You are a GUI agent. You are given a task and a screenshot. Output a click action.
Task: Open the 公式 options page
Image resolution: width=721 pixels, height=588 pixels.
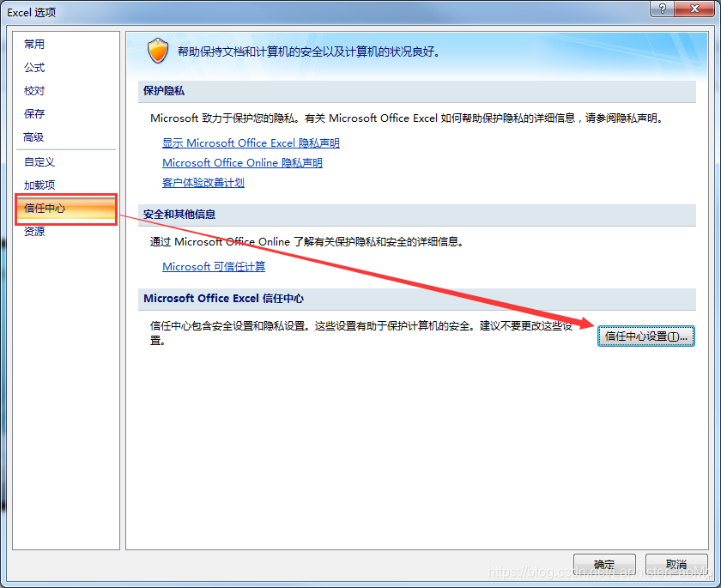[x=34, y=68]
